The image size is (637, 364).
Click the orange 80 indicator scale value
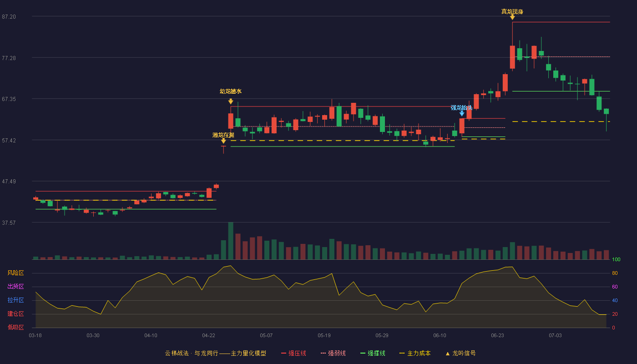[615, 273]
